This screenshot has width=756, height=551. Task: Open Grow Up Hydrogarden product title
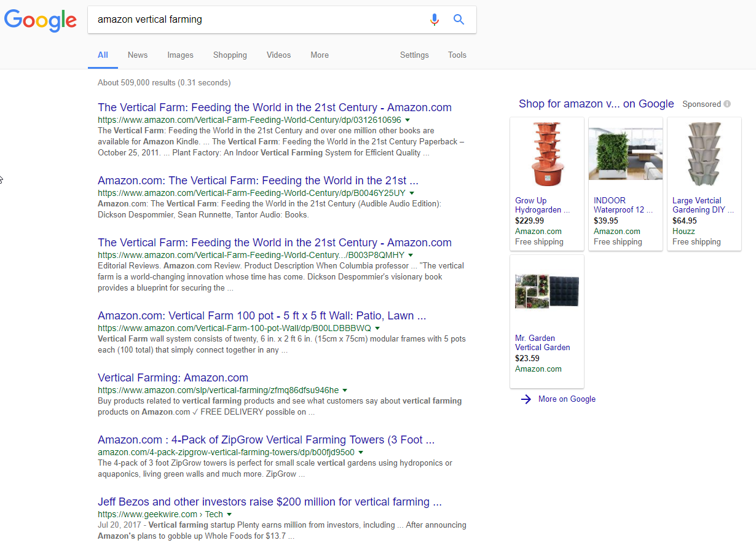tap(543, 205)
